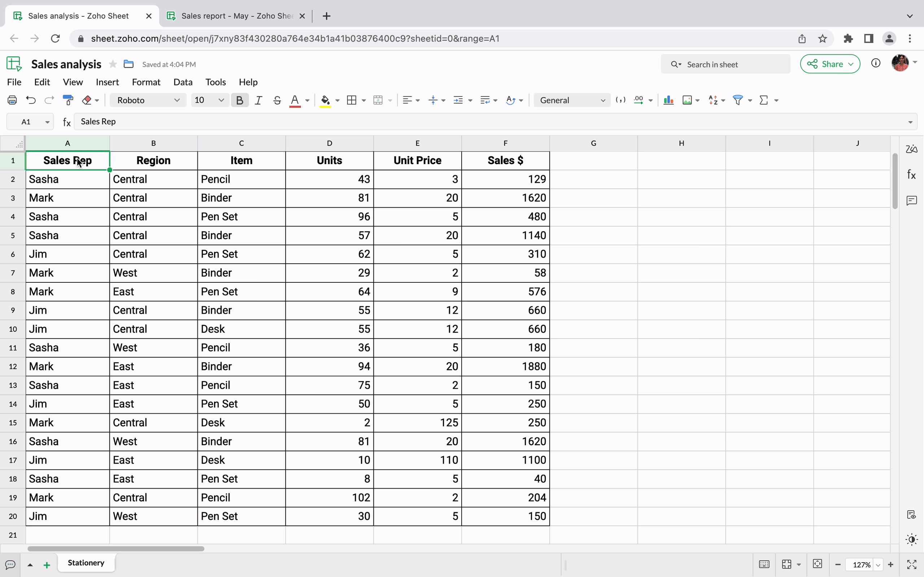The width and height of the screenshot is (924, 577).
Task: Click the paint format icon
Action: pyautogui.click(x=68, y=100)
